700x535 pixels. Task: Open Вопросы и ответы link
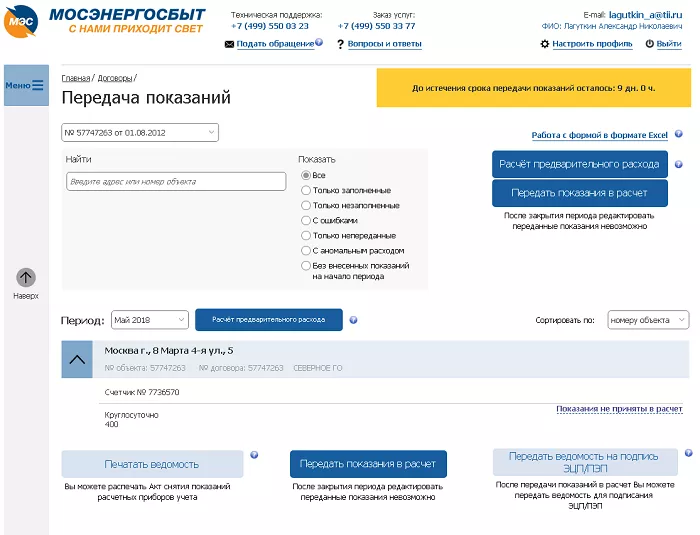pyautogui.click(x=384, y=44)
